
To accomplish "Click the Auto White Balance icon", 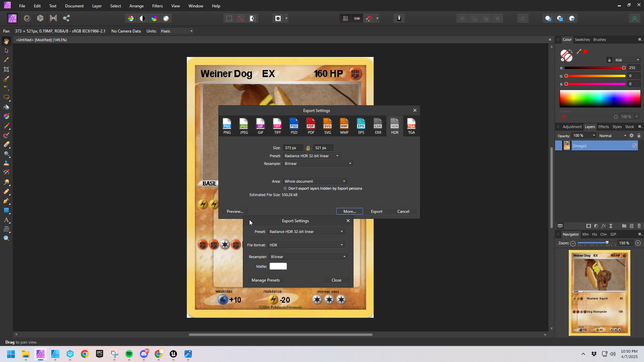I will (166, 18).
